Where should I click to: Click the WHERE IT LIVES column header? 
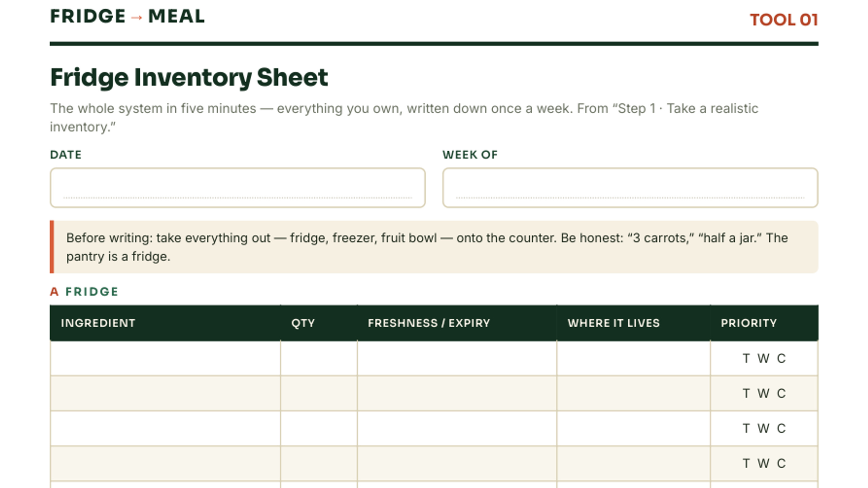(633, 323)
